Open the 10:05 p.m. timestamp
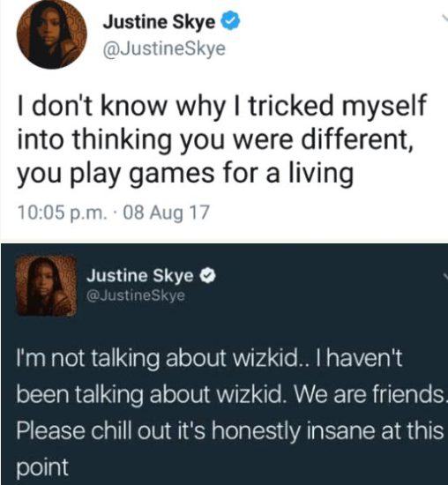Screen dimensions: 448x485 (x=61, y=213)
